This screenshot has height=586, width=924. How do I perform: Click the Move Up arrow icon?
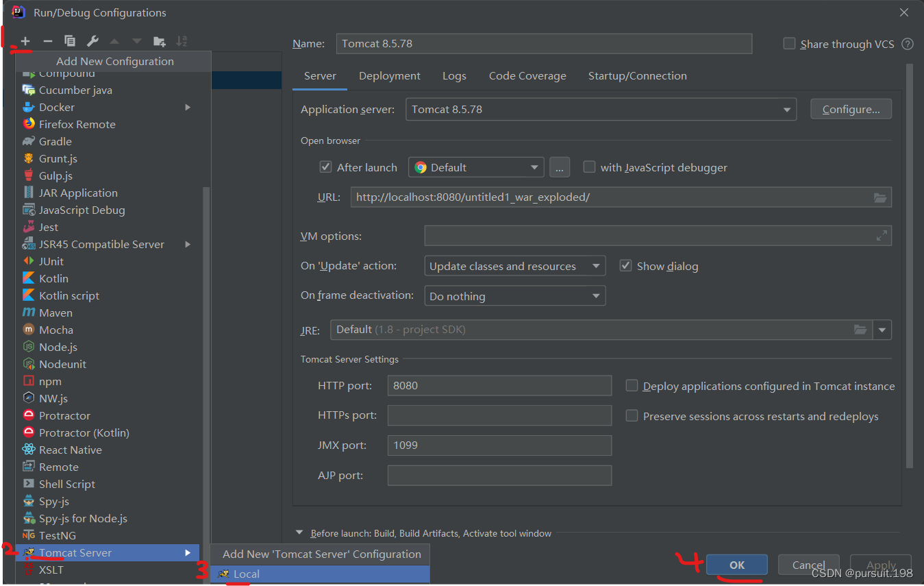(x=114, y=41)
